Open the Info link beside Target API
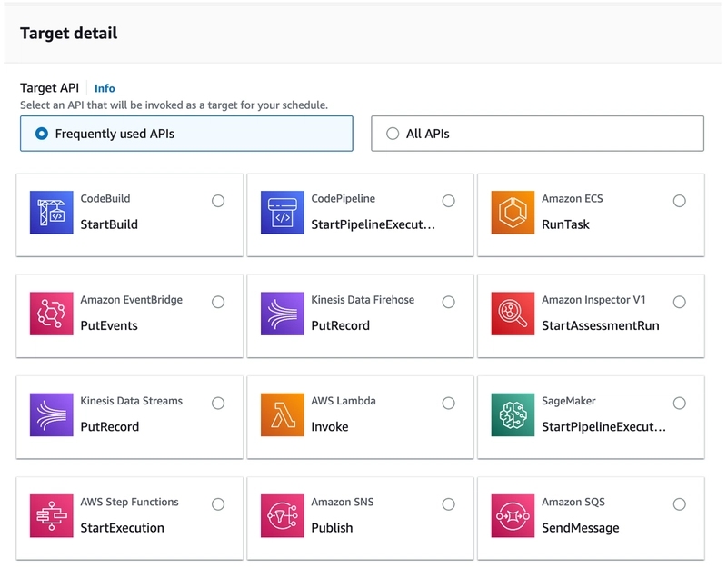This screenshot has height=588, width=727. coord(105,88)
